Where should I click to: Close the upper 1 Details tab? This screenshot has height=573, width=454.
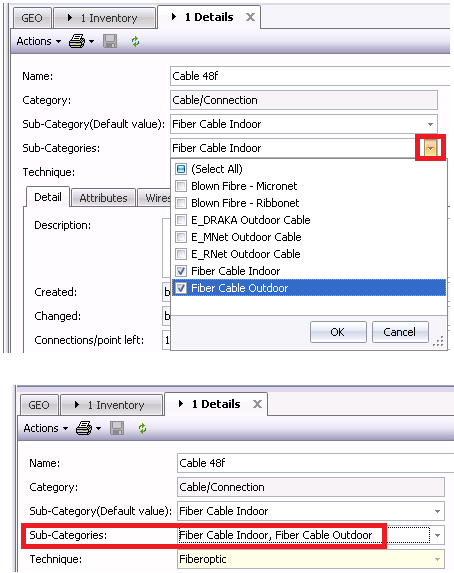(x=250, y=17)
